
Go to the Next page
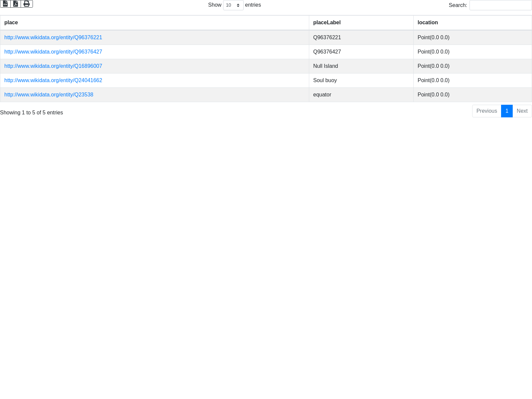point(522,111)
